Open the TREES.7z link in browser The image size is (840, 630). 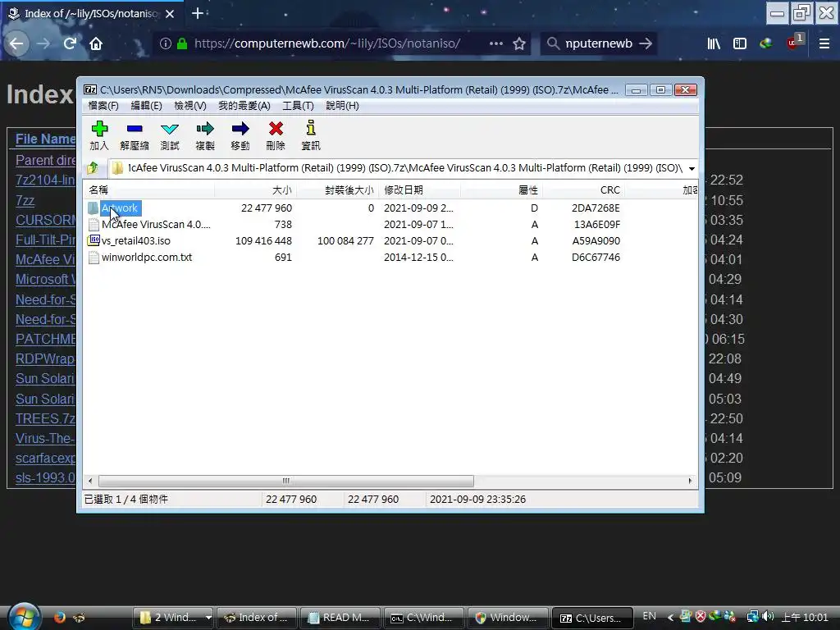pos(46,418)
